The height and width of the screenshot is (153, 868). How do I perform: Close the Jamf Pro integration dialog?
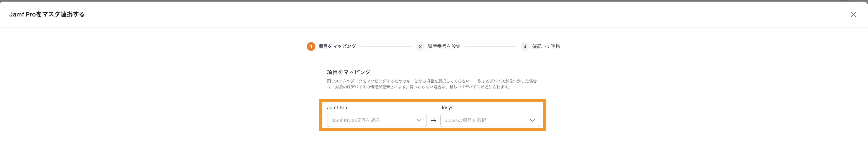pos(853,14)
